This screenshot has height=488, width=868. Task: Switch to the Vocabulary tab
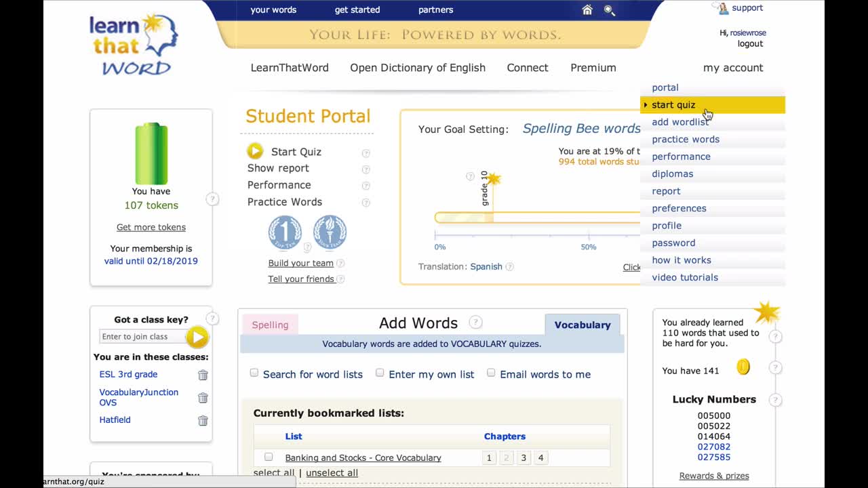coord(583,325)
